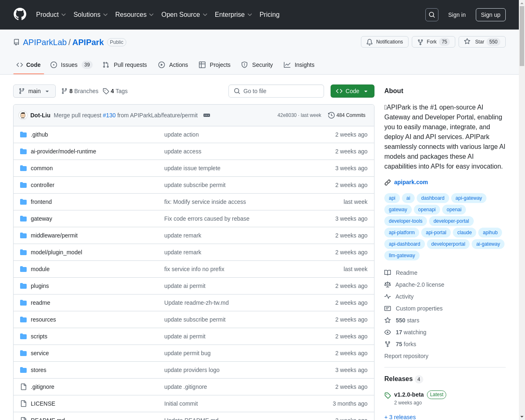Expand the Enterprise menu
Image resolution: width=525 pixels, height=420 pixels.
(233, 15)
